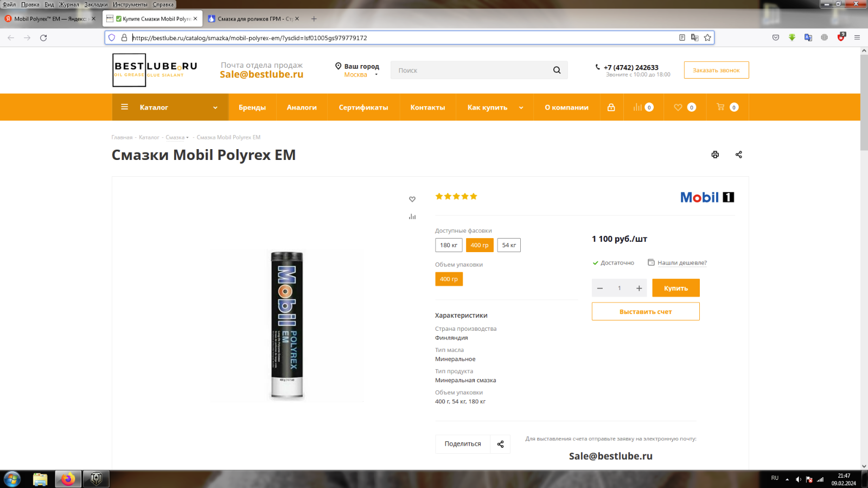The image size is (868, 488).
Task: Open the share icon beside the print icon
Action: pyautogui.click(x=738, y=155)
